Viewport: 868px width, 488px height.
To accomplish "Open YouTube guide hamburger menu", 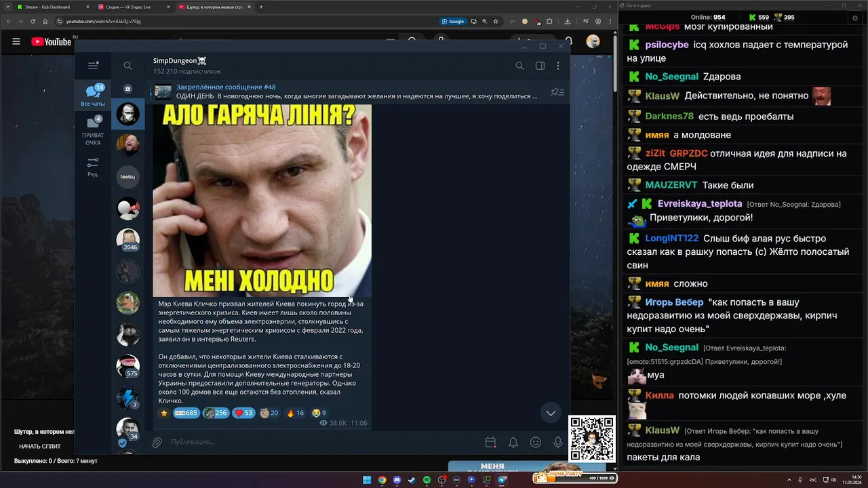I will click(x=16, y=41).
